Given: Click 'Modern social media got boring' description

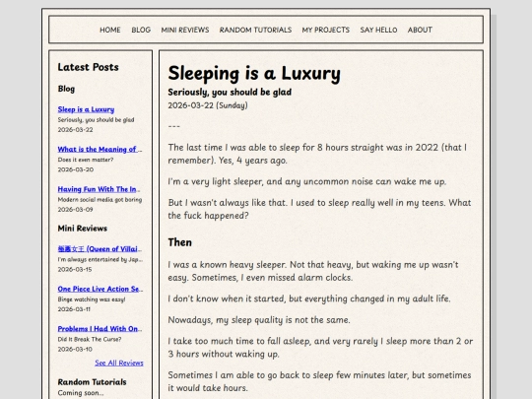Looking at the screenshot, I should point(100,200).
